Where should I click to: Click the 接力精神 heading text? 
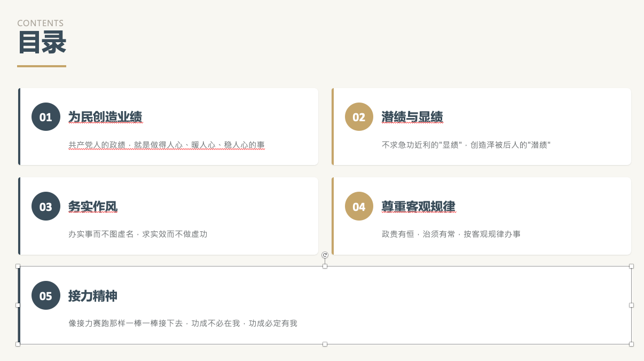[93, 295]
